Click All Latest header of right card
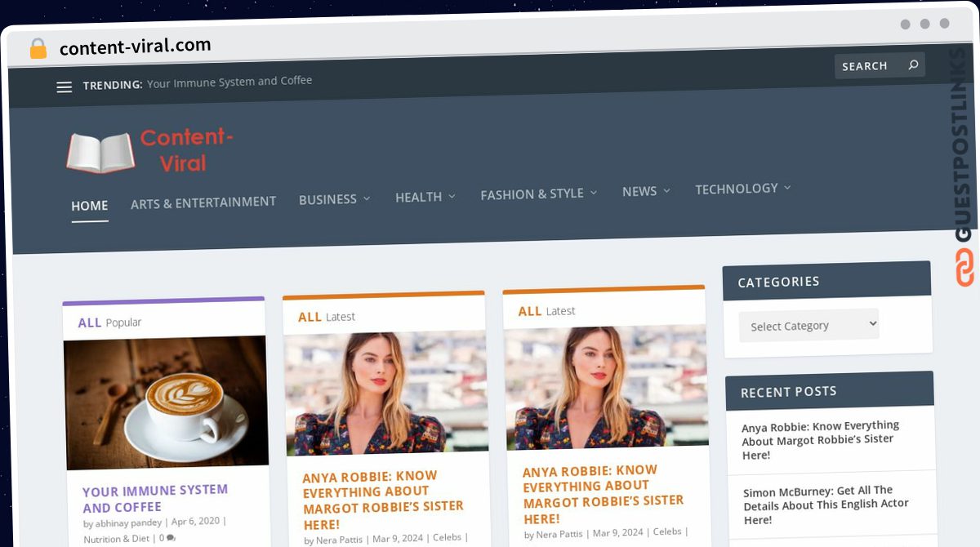Image resolution: width=980 pixels, height=547 pixels. pyautogui.click(x=546, y=311)
